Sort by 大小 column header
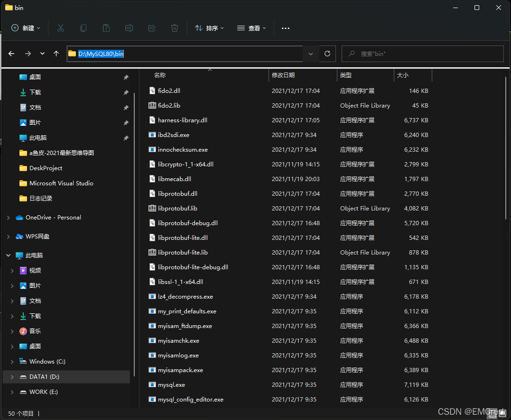The image size is (511, 420). pos(403,75)
